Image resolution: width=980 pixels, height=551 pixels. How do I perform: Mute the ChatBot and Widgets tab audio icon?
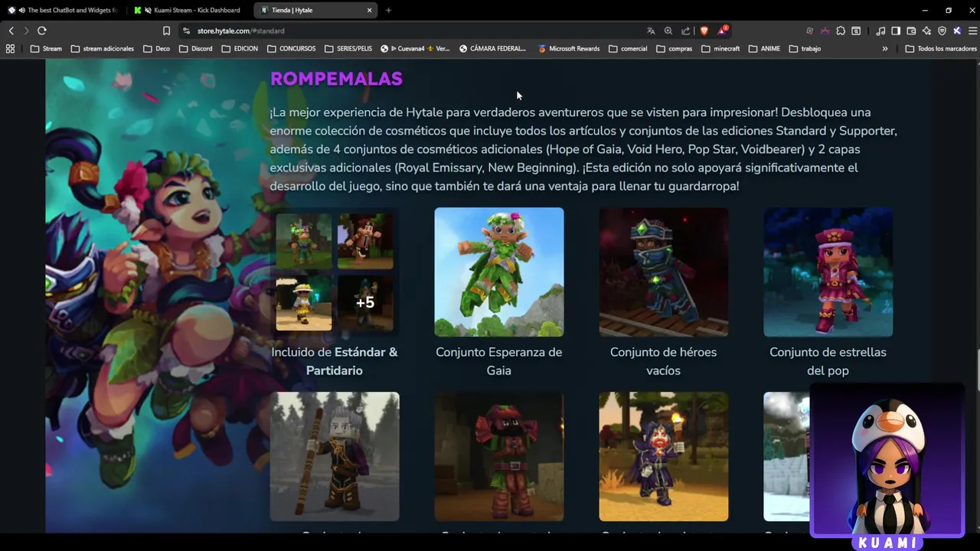[21, 10]
